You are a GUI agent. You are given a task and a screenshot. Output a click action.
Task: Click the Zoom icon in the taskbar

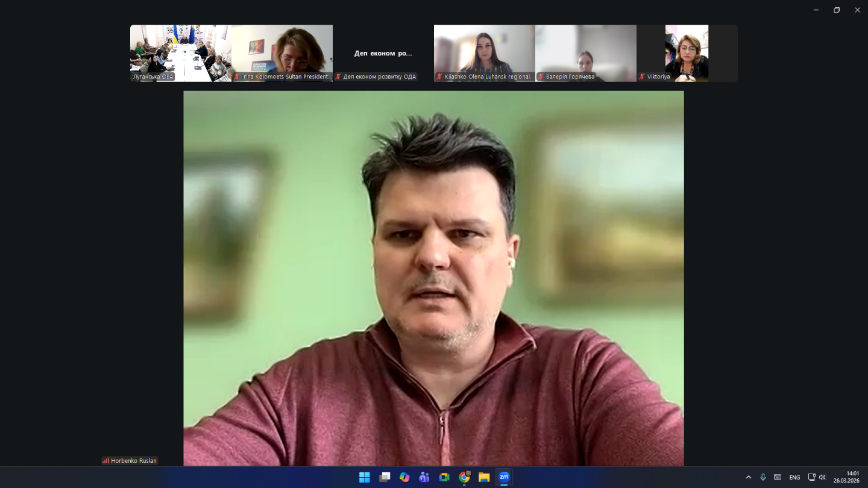[x=504, y=477]
